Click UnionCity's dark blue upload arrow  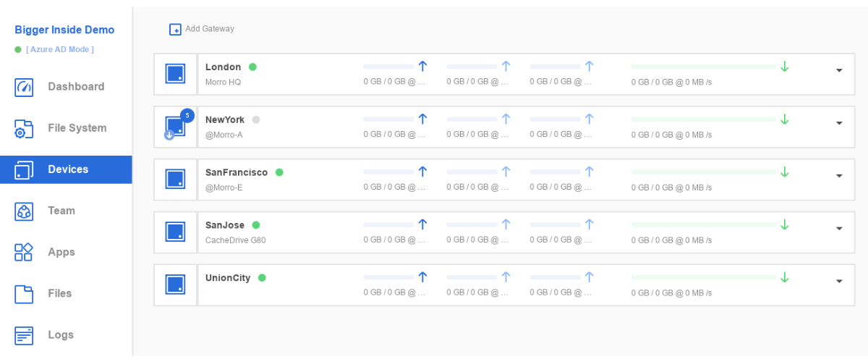pos(423,277)
